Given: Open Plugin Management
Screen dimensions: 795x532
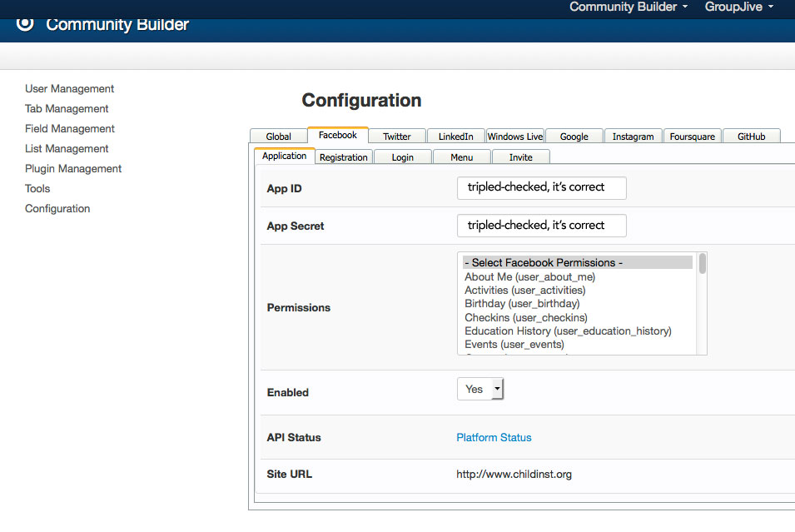Looking at the screenshot, I should 73,168.
